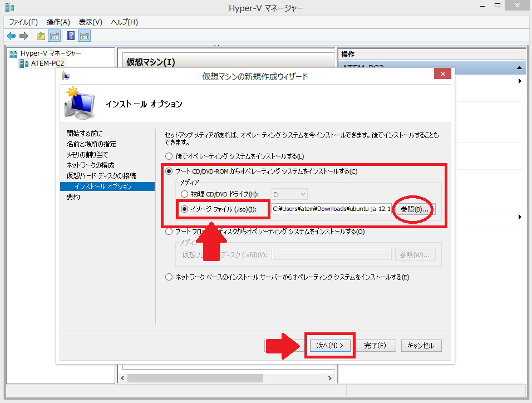Viewport: 532px width, 403px height.
Task: Click the 仮想マシン(I) section header
Action: pos(151,62)
